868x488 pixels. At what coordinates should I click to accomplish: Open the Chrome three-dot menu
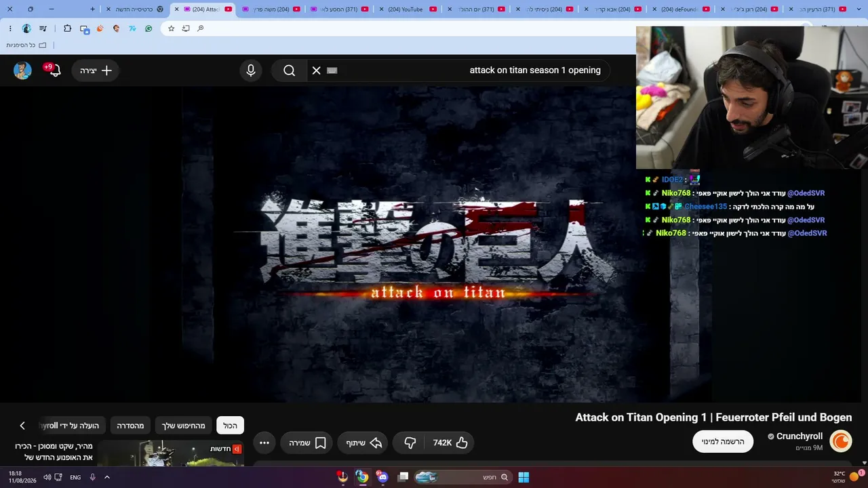pos(9,28)
